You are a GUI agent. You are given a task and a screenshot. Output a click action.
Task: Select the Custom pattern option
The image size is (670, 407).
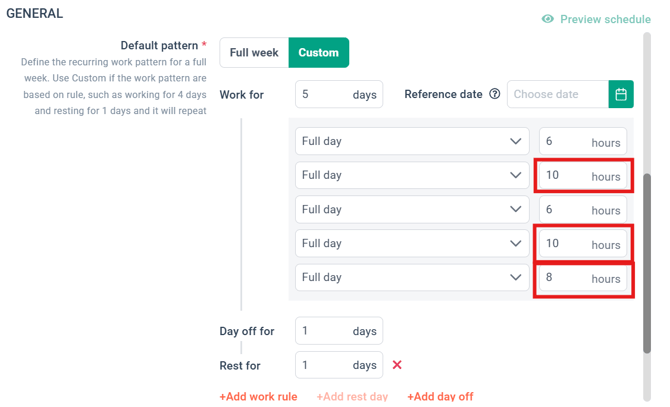(319, 53)
